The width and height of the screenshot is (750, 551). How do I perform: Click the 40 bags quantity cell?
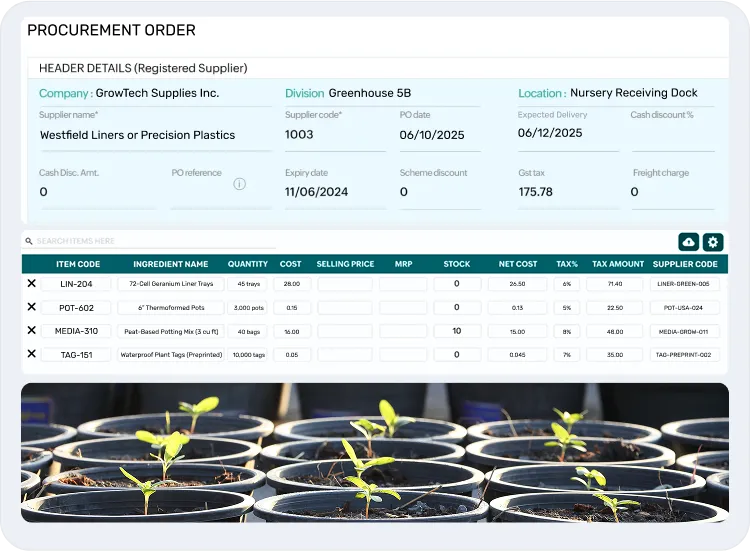(x=248, y=331)
